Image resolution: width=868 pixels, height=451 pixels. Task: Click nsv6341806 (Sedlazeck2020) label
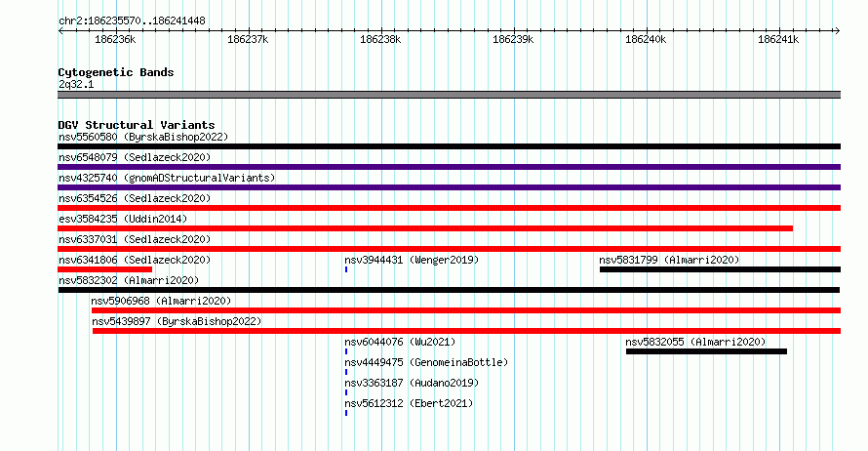tap(135, 260)
